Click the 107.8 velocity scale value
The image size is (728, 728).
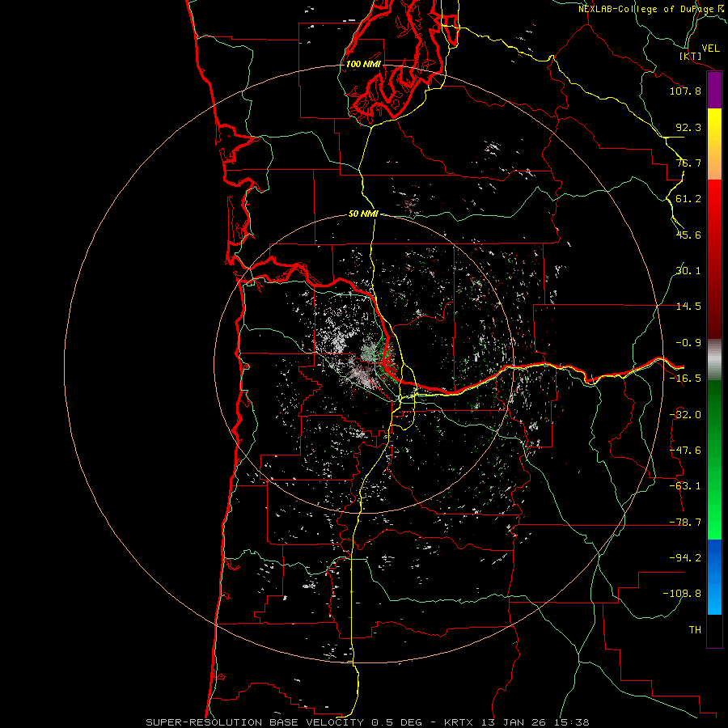pyautogui.click(x=685, y=91)
